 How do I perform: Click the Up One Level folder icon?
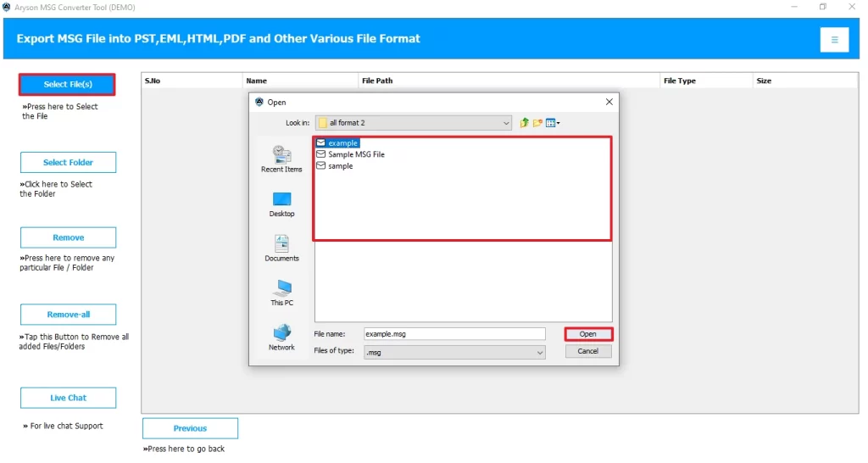coord(524,123)
